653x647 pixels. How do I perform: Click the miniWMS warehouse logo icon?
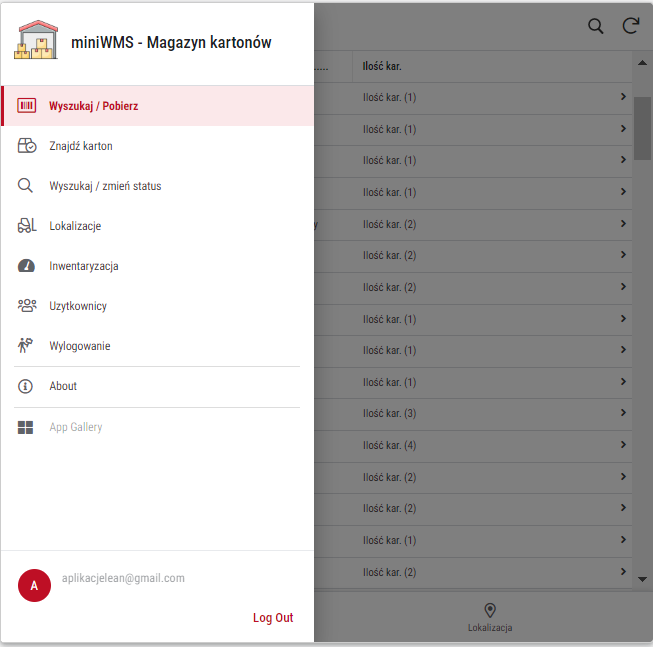click(x=37, y=41)
